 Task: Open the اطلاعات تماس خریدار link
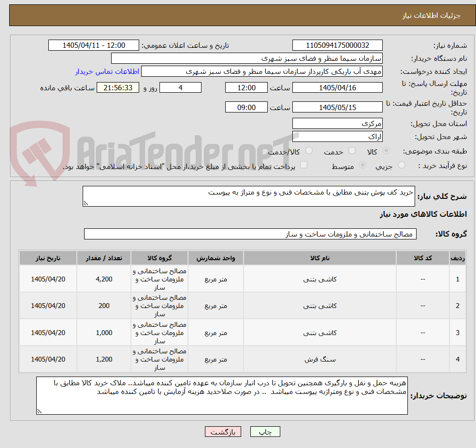click(x=107, y=71)
